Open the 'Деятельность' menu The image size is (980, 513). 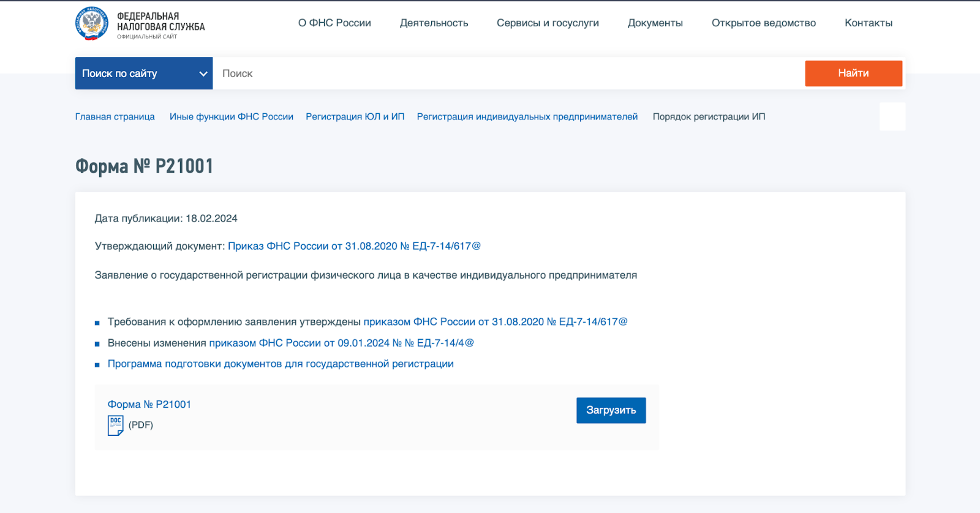[434, 23]
